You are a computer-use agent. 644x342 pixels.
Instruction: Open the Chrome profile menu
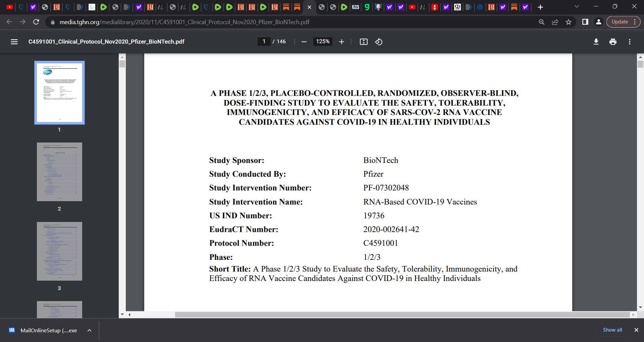598,22
